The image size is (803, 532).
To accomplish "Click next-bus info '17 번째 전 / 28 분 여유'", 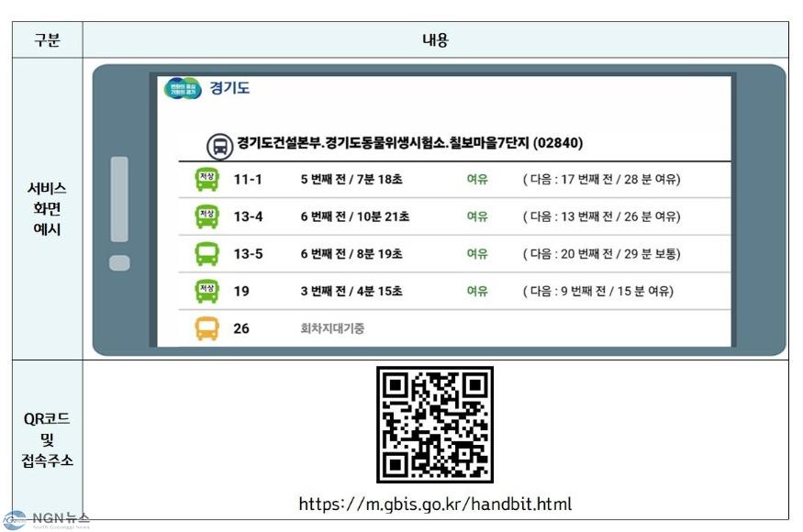I will (x=602, y=179).
